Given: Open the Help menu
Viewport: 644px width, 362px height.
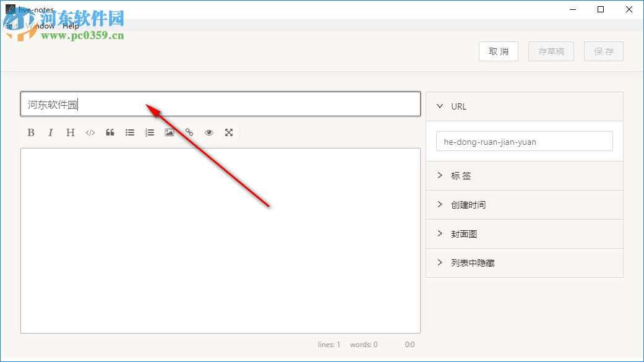Looking at the screenshot, I should (x=71, y=26).
